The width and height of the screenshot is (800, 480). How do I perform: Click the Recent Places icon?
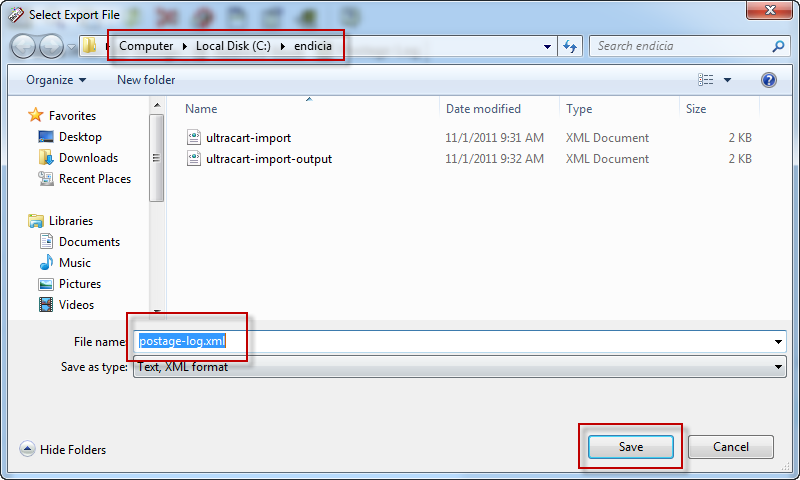coord(46,178)
